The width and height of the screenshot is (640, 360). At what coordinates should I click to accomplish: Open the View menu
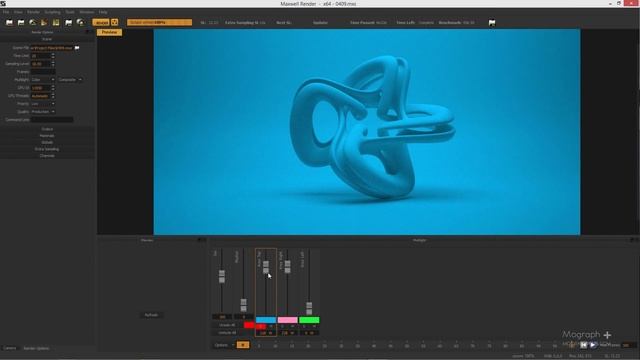(x=18, y=12)
